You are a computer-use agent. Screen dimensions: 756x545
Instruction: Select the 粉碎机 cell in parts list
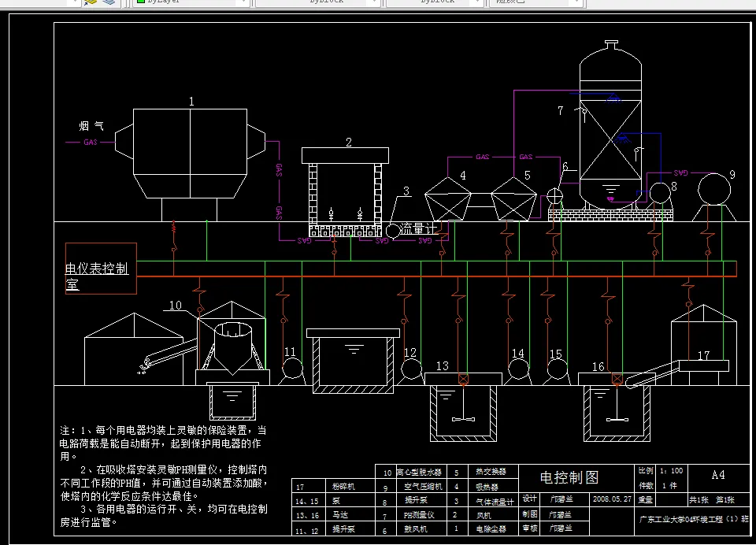tap(344, 487)
